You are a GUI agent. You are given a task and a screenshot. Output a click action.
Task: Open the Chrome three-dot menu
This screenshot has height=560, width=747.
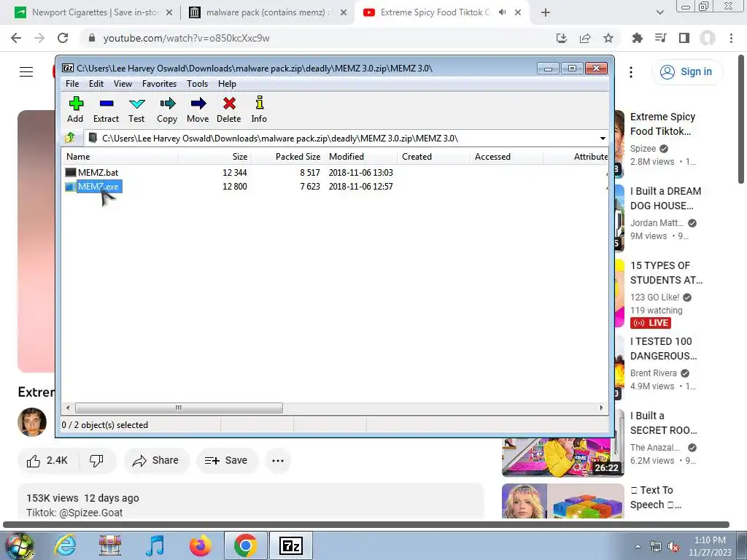(x=731, y=38)
